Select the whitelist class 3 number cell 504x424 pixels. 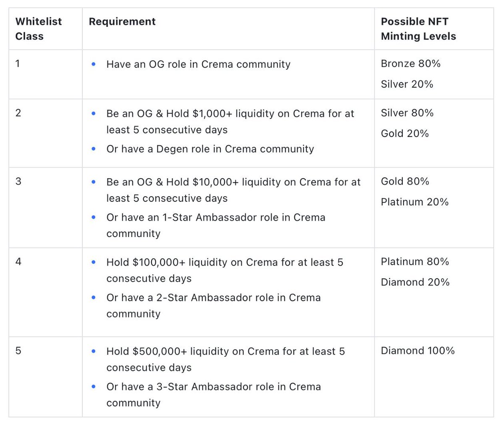[18, 181]
